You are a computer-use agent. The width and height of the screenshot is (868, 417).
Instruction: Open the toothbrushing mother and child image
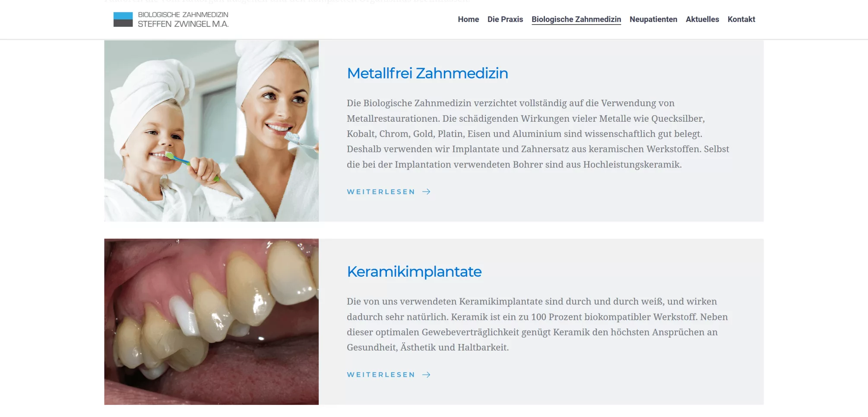click(211, 131)
